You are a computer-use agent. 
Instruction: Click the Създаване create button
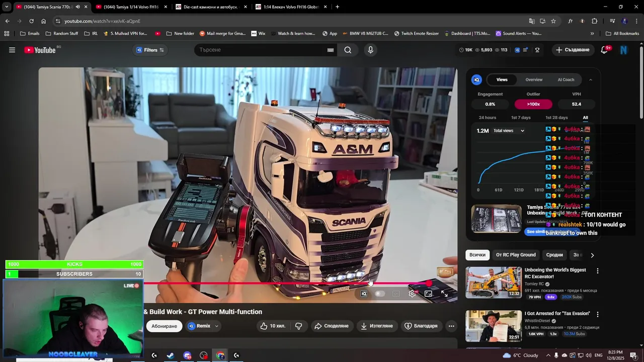[x=573, y=50]
